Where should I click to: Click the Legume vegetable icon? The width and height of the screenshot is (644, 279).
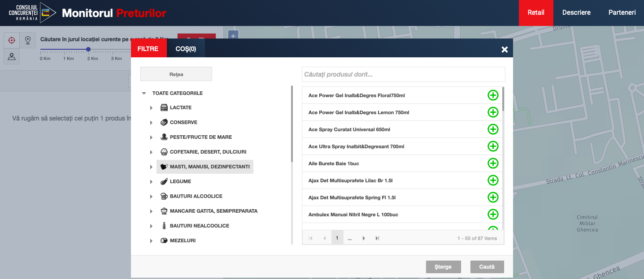click(x=164, y=181)
